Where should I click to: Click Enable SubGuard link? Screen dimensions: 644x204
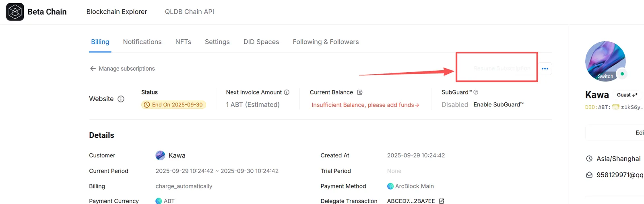point(499,105)
